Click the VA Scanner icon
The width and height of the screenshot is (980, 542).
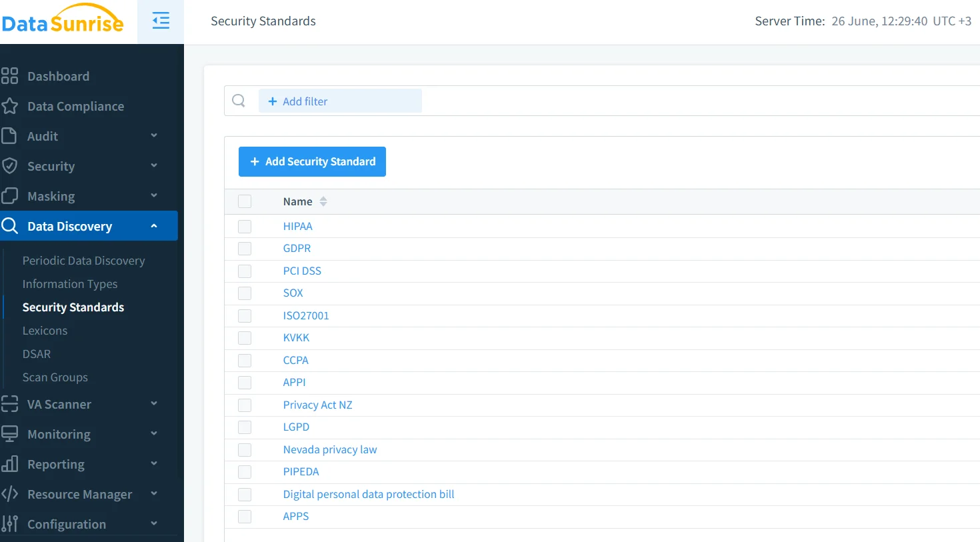point(9,404)
